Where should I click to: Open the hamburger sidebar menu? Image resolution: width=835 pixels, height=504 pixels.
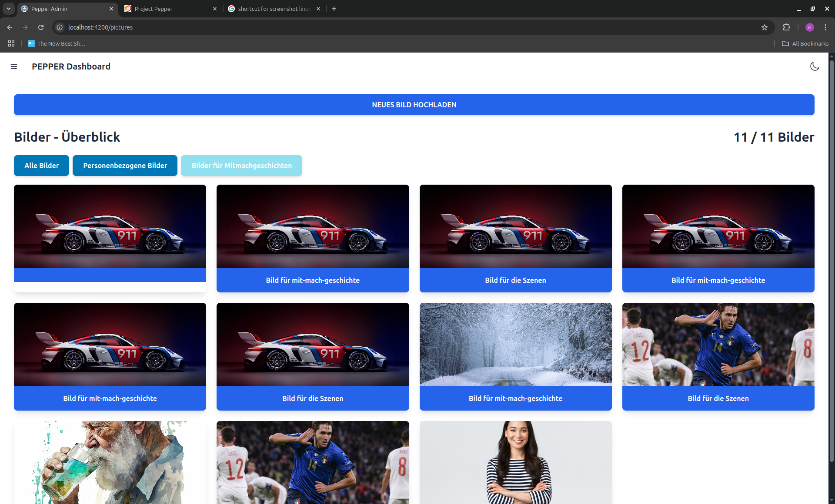pyautogui.click(x=14, y=66)
